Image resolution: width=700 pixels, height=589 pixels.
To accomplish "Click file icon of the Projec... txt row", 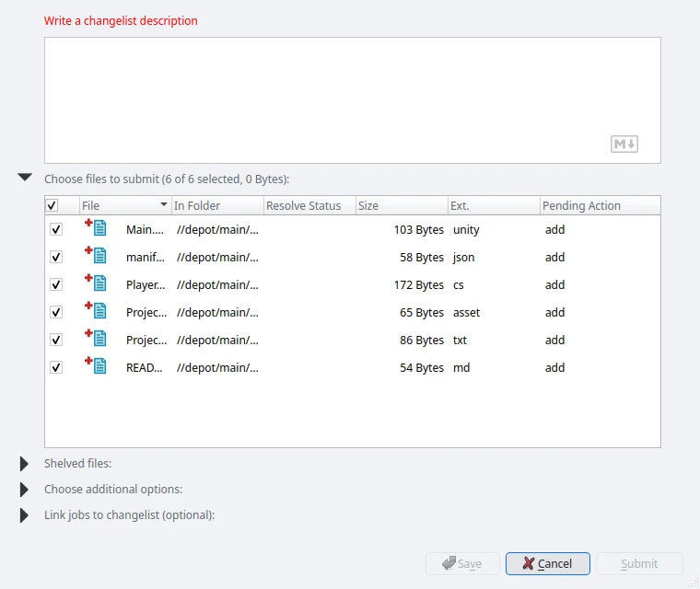I will click(x=96, y=338).
